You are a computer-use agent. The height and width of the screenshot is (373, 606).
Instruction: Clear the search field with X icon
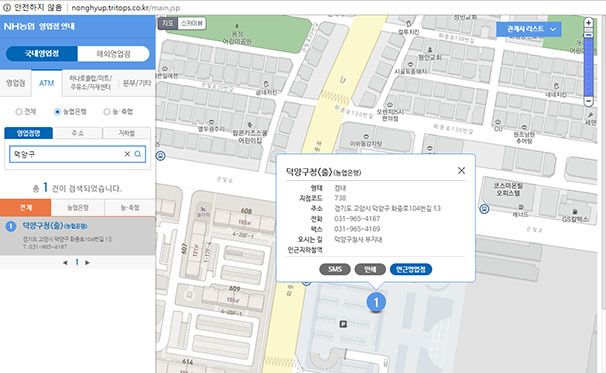[x=127, y=154]
